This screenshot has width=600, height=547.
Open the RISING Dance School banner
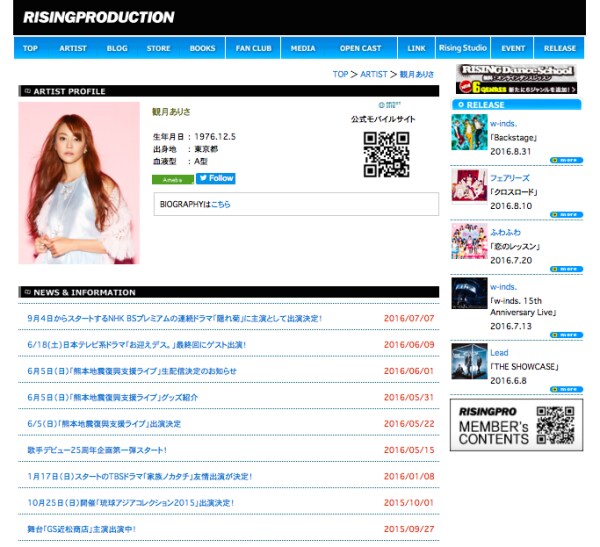point(519,80)
